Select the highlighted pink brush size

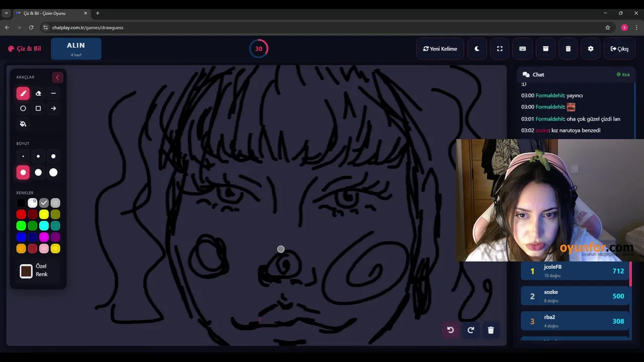click(23, 172)
